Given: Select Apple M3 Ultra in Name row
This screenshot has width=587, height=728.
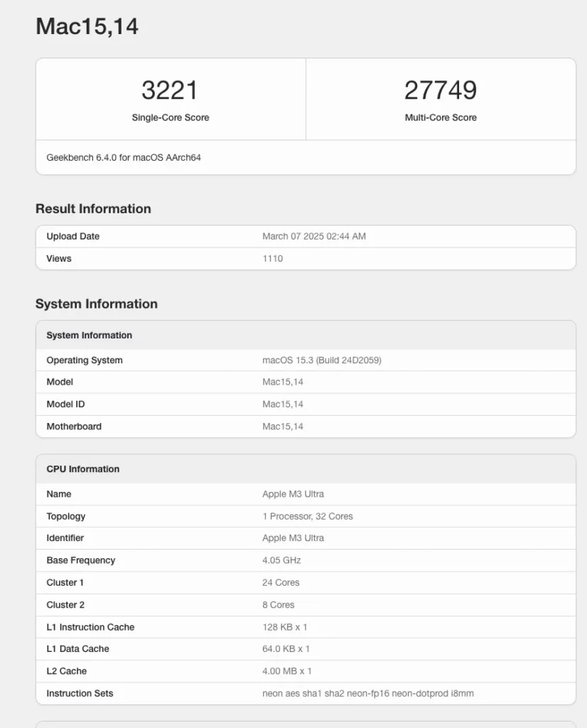Looking at the screenshot, I should 293,494.
